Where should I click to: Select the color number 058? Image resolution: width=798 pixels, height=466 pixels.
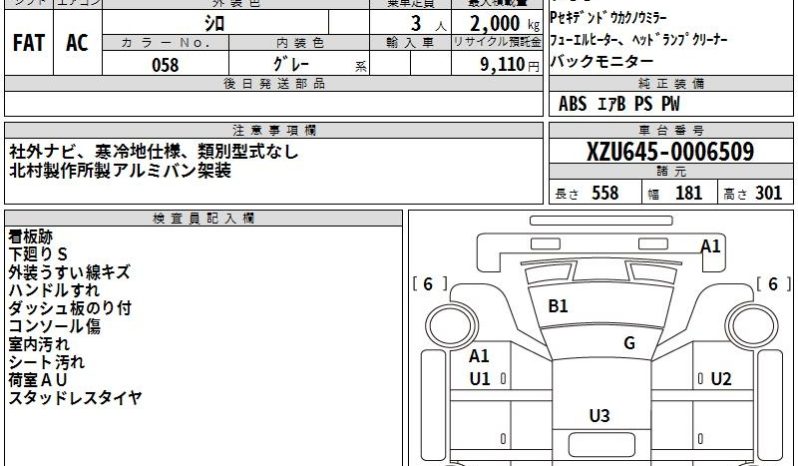[164, 64]
